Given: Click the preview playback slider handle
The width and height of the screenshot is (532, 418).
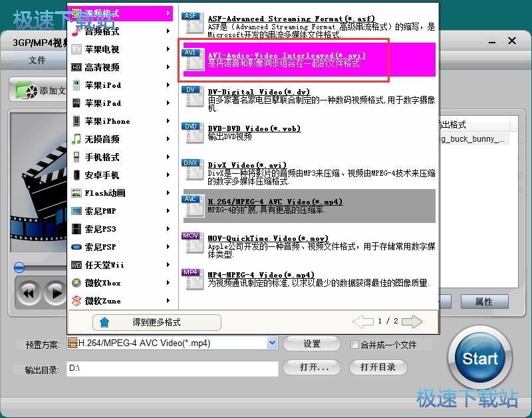Looking at the screenshot, I should [x=19, y=268].
